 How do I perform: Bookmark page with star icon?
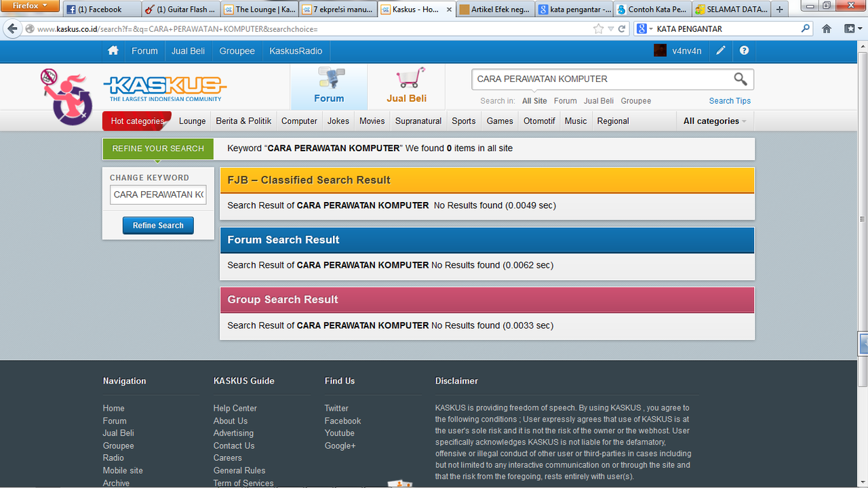598,29
